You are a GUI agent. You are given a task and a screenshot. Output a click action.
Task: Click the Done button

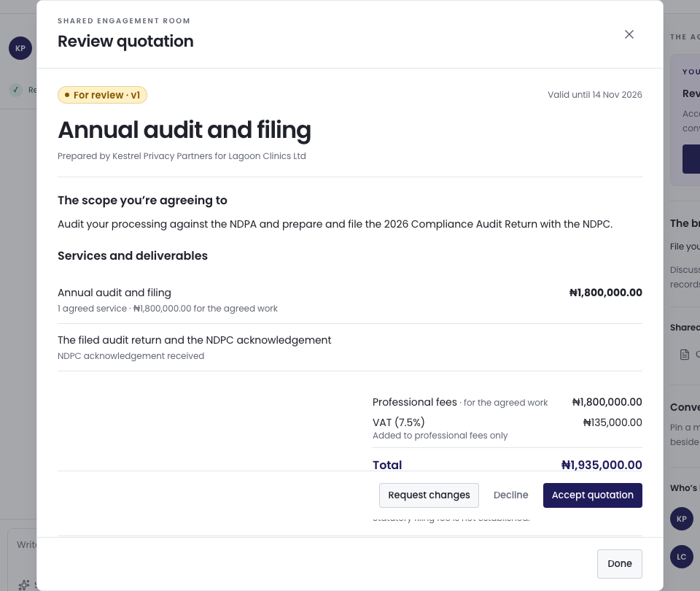click(620, 564)
